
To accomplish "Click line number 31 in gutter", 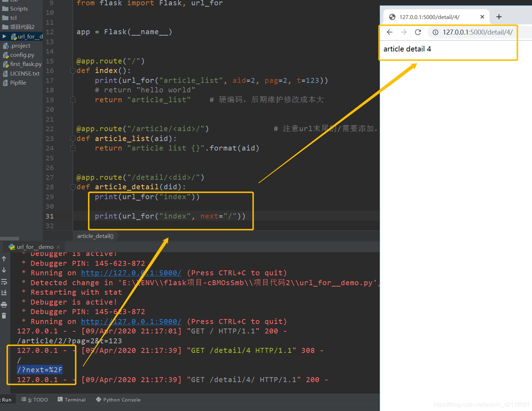I will tap(50, 216).
